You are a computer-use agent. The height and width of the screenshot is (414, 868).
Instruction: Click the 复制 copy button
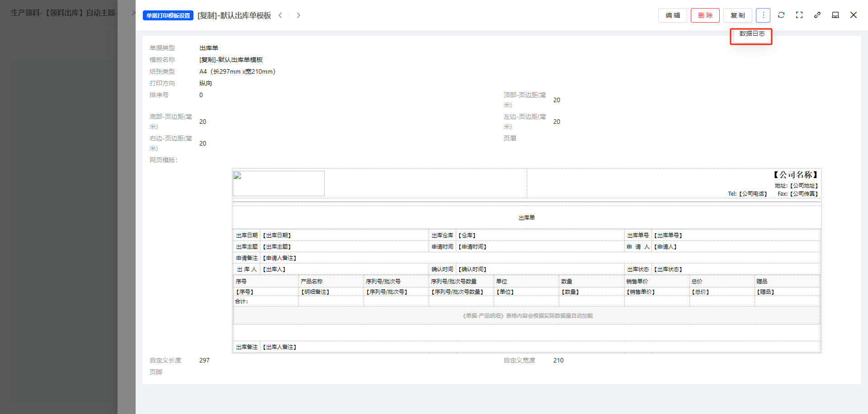click(x=738, y=15)
